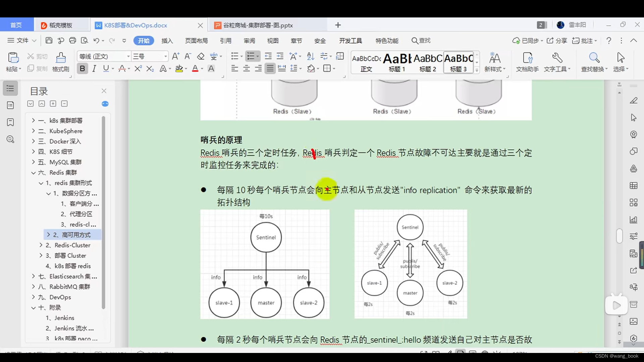The image size is (644, 362).
Task: Click the chart icon in right sidebar
Action: pos(633,220)
